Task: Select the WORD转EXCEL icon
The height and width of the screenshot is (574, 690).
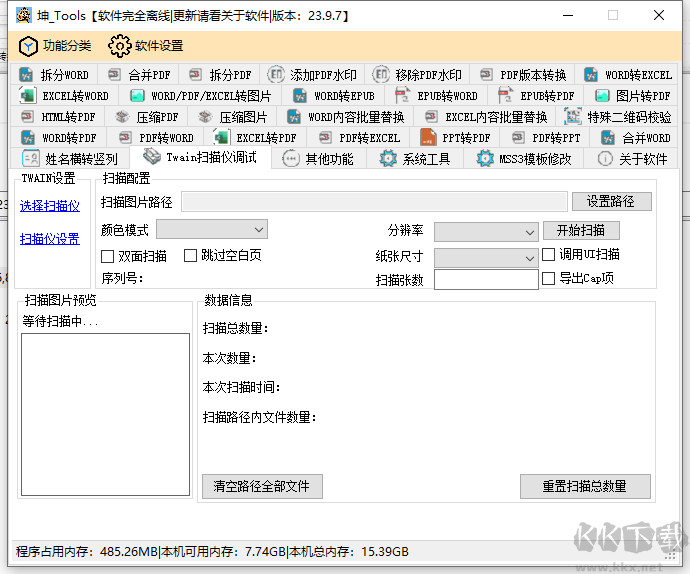Action: pos(591,75)
